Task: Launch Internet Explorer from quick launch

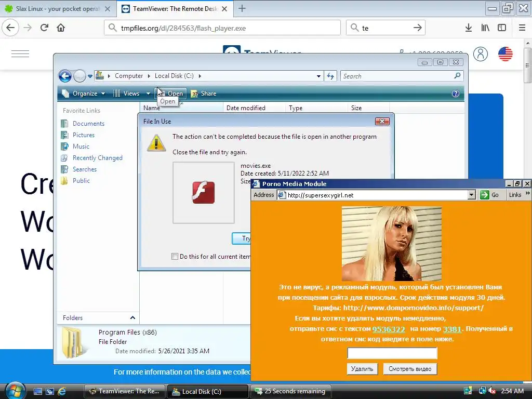Action: (x=62, y=392)
